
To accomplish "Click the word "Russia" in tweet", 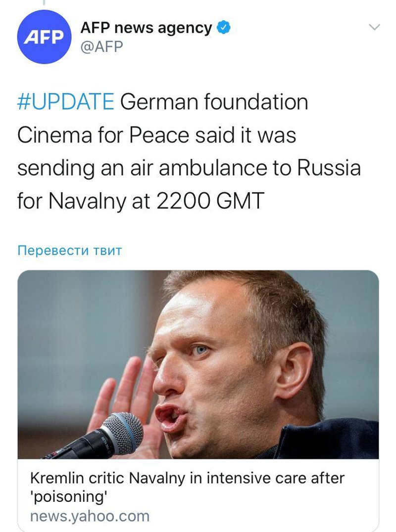I will coord(329,168).
